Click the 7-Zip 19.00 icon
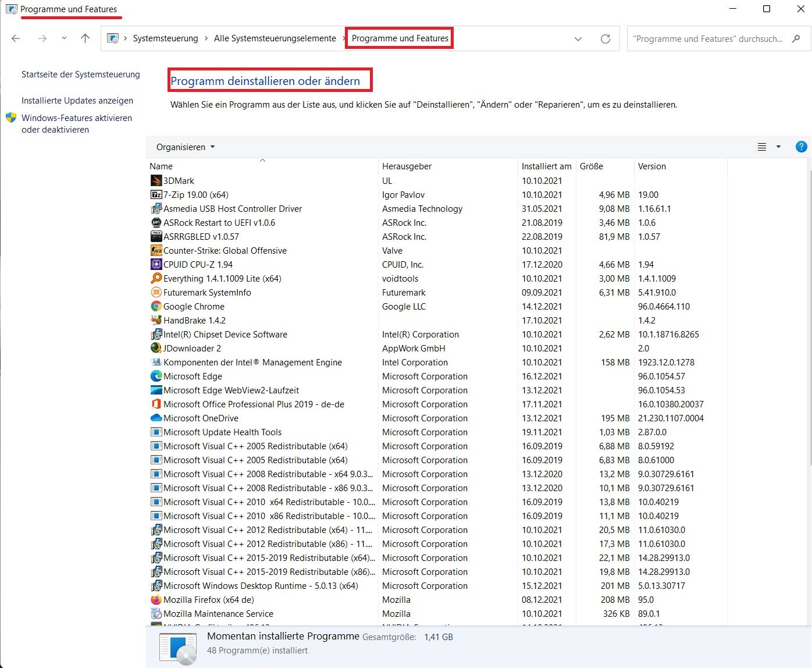Viewport: 812px width, 668px height. [x=156, y=195]
